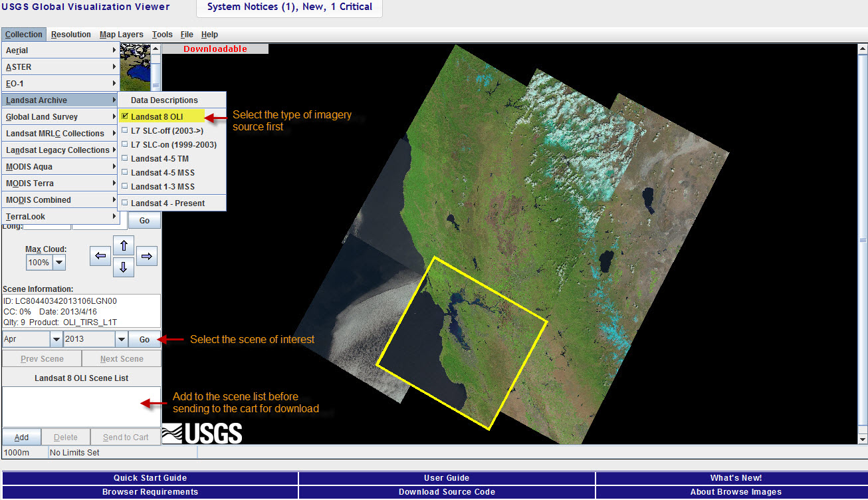Image resolution: width=868 pixels, height=500 pixels.
Task: Open the Resolution menu
Action: click(71, 35)
